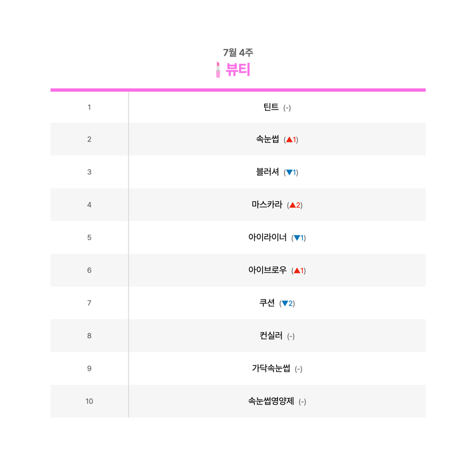Click the blue down arrow beside 쿠션
The width and height of the screenshot is (476, 476).
pyautogui.click(x=285, y=303)
